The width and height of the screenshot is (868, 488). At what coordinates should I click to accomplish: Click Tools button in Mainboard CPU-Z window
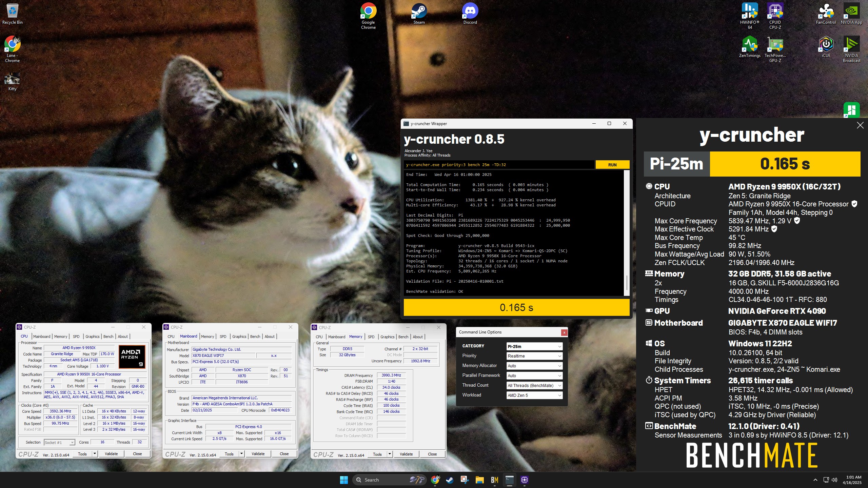(x=229, y=454)
